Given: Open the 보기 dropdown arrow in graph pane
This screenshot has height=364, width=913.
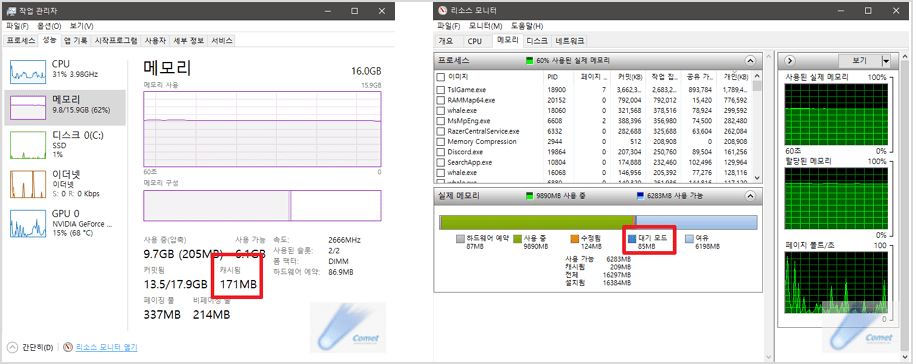Looking at the screenshot, I should (886, 61).
